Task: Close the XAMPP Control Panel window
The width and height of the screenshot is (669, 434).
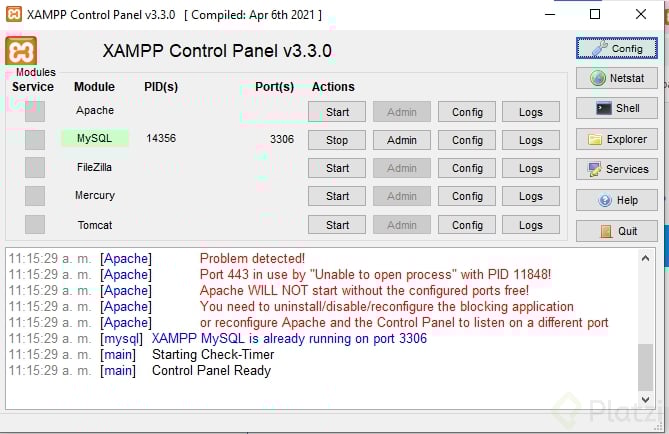Action: 641,14
